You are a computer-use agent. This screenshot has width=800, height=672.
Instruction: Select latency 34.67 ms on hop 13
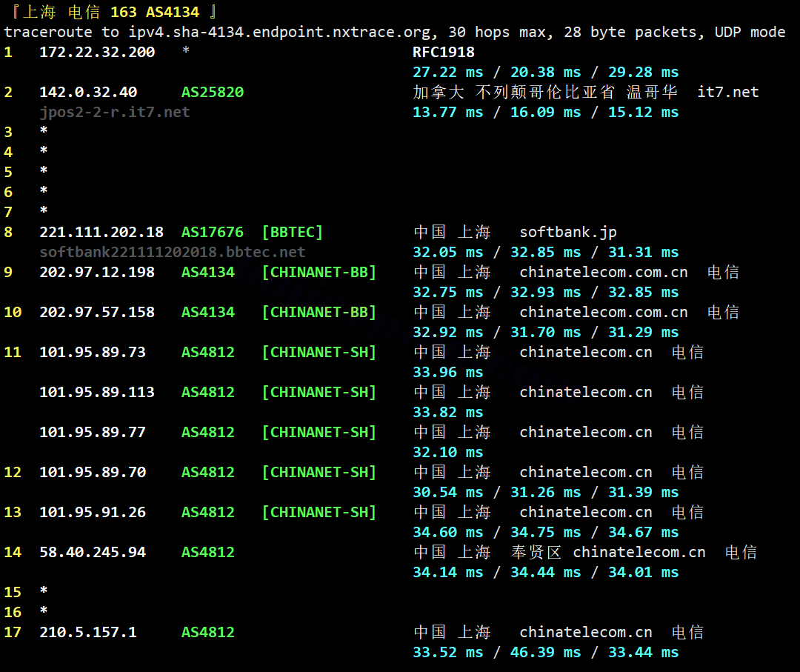click(x=644, y=532)
